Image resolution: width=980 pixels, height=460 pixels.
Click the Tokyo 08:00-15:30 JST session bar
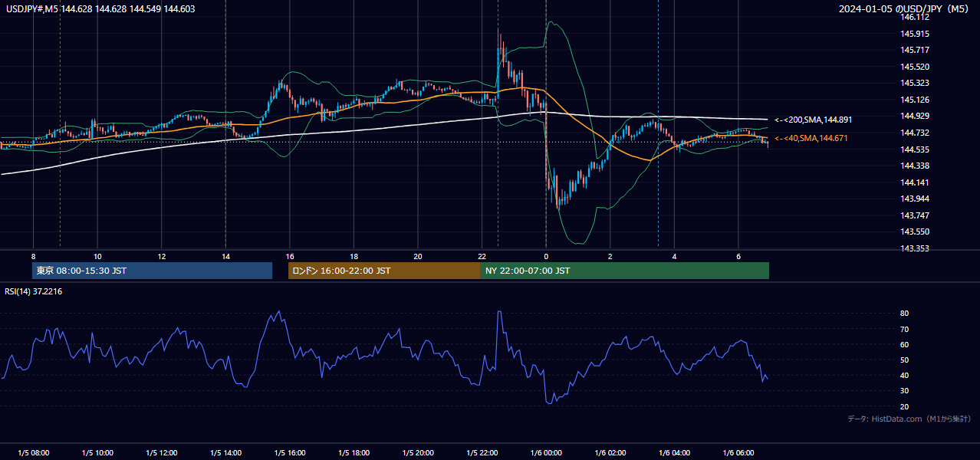point(152,271)
